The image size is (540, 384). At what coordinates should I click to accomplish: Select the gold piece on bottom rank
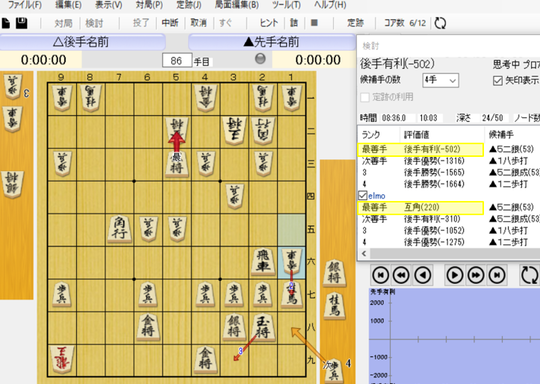point(205,360)
